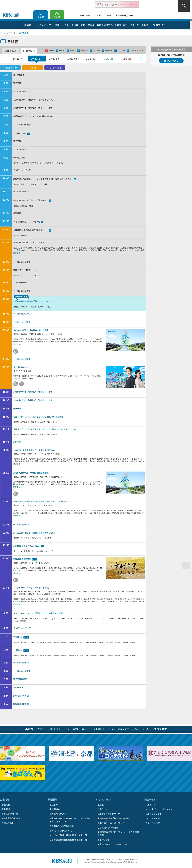Open the globe icon under きょうとDays
This screenshot has height=868, width=192.
[16, 384]
